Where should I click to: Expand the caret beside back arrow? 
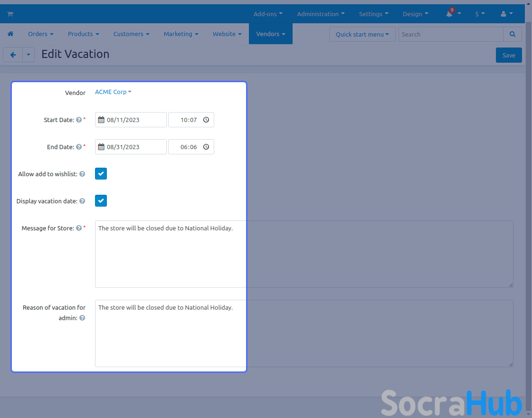click(x=28, y=55)
